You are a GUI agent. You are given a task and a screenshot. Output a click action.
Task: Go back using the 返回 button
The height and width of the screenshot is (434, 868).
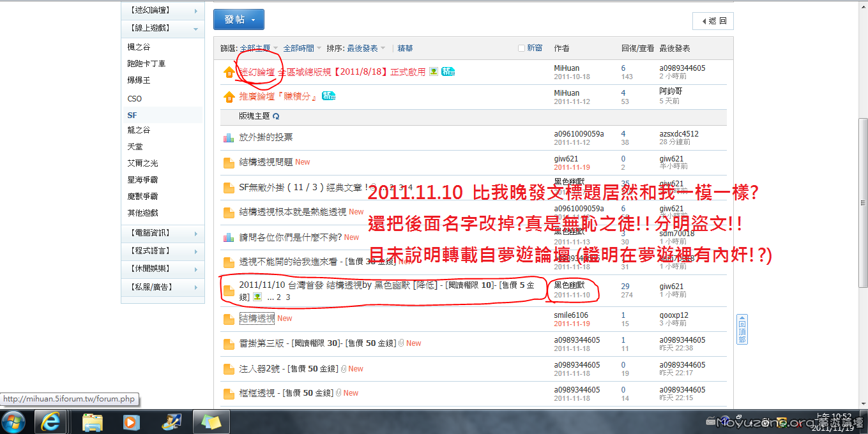(x=713, y=21)
